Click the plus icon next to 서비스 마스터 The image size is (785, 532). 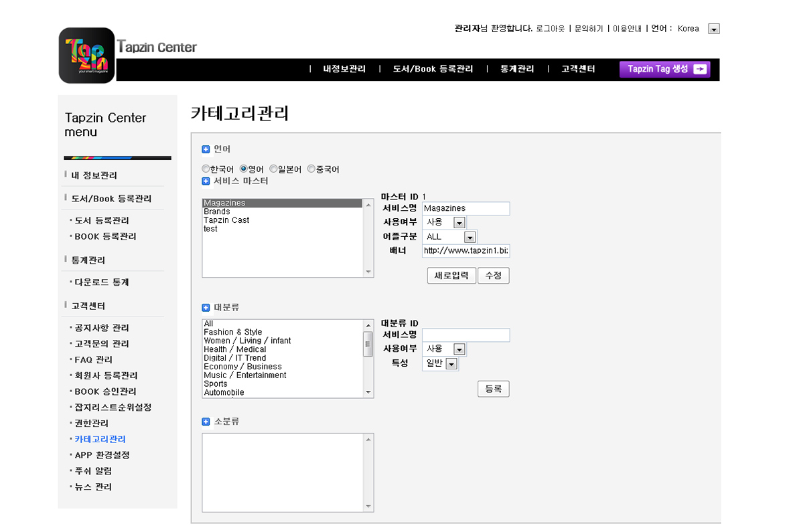[206, 181]
